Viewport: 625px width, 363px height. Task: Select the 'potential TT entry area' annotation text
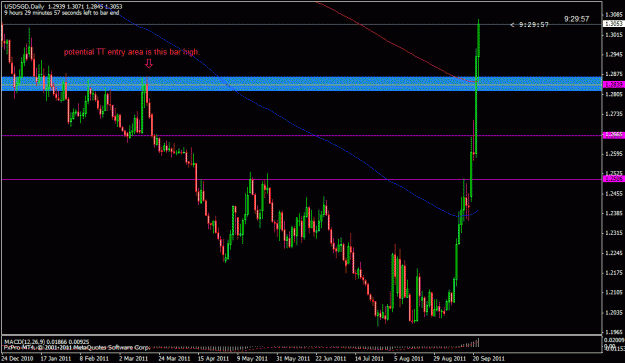132,52
